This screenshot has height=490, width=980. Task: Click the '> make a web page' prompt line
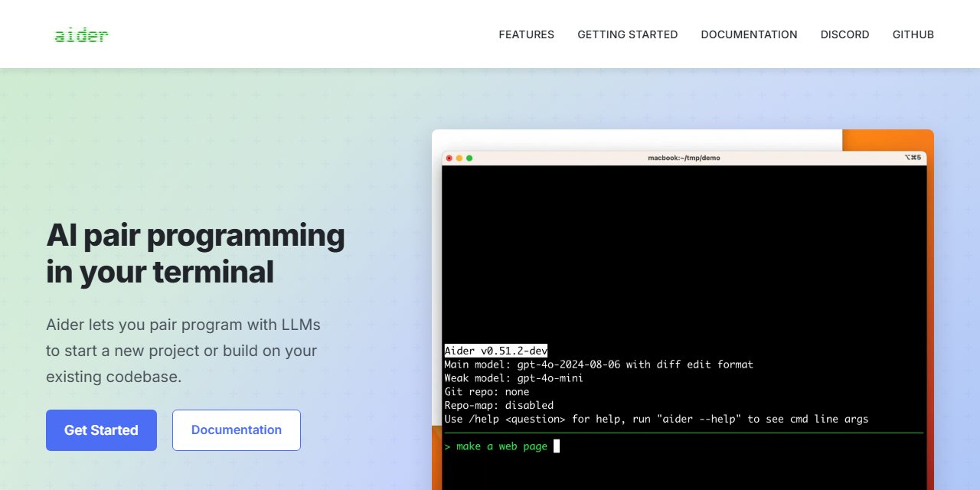tap(501, 446)
